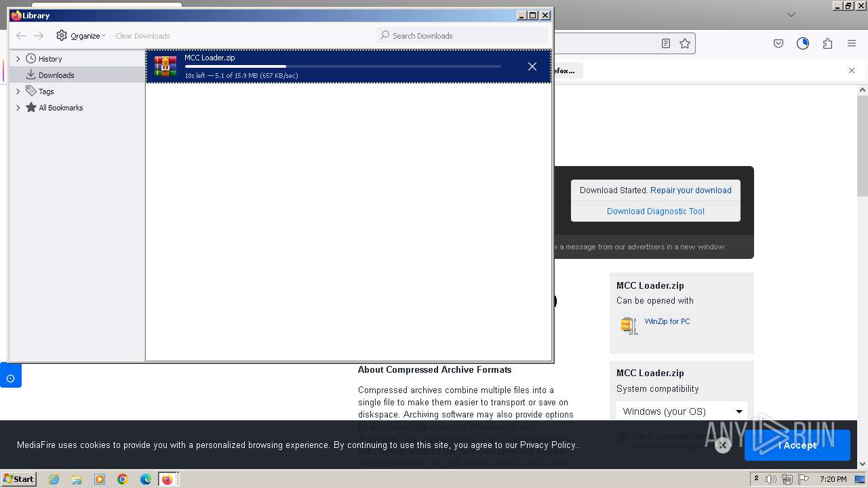Go forward in Library navigation

[39, 35]
